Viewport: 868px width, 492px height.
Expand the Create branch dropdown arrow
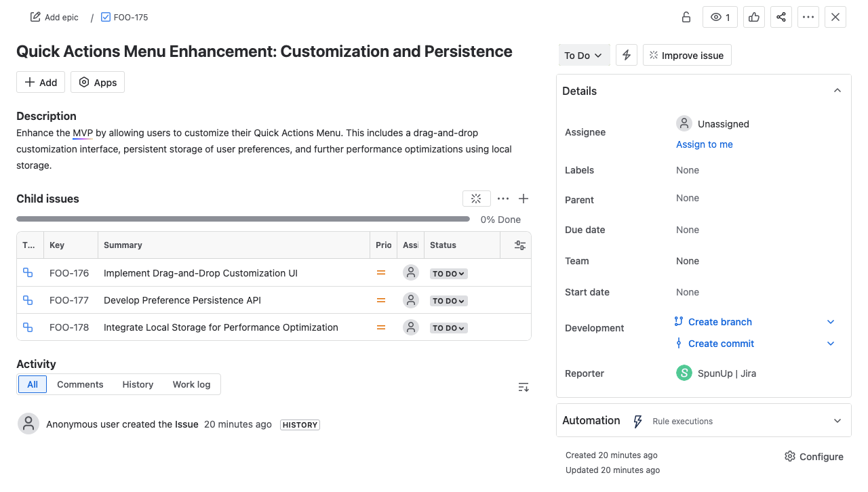pyautogui.click(x=831, y=322)
